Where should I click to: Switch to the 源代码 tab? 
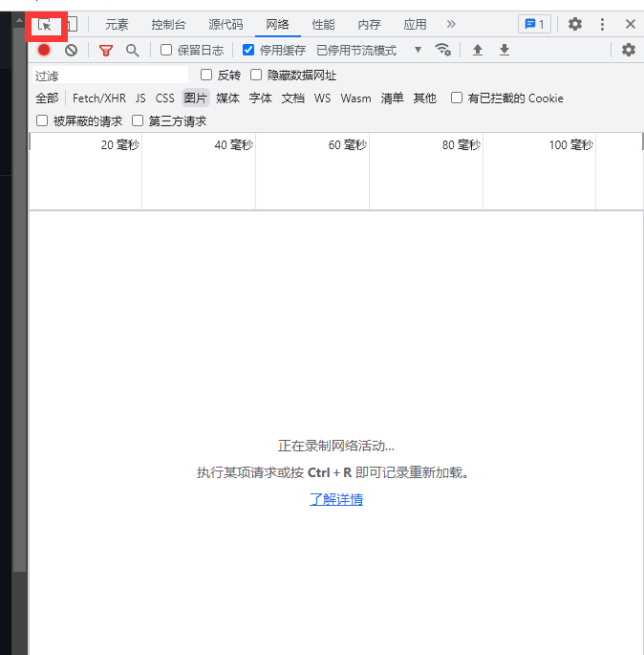[x=225, y=24]
